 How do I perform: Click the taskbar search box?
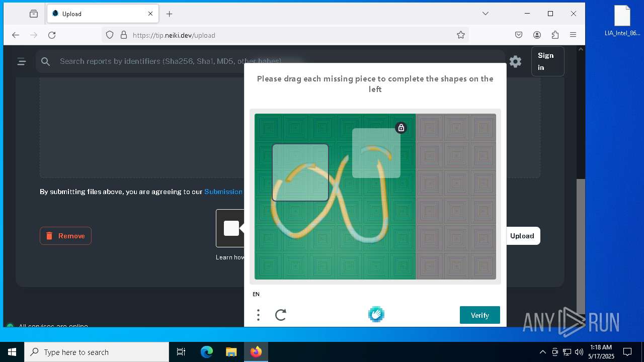pos(97,352)
